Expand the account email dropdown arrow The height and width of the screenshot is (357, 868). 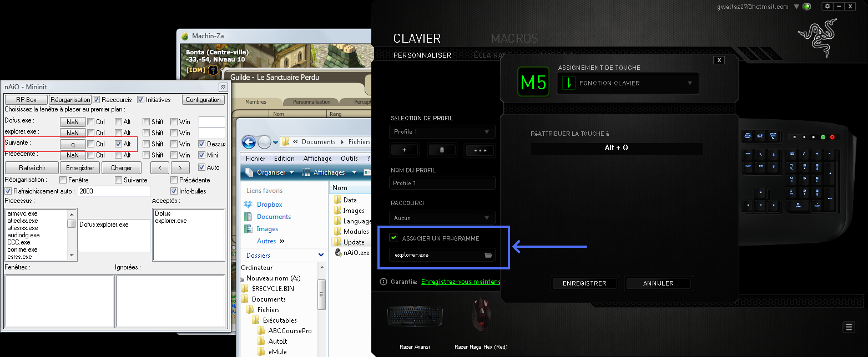(796, 7)
